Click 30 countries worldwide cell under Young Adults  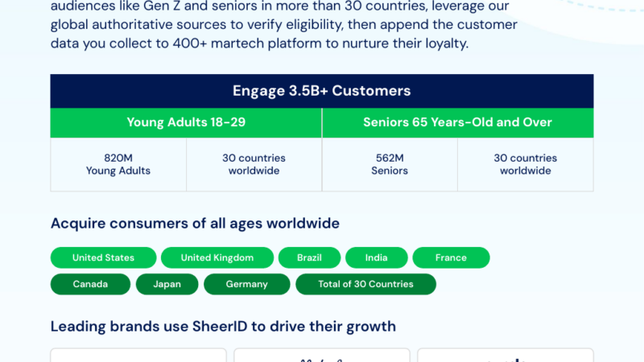pos(254,164)
